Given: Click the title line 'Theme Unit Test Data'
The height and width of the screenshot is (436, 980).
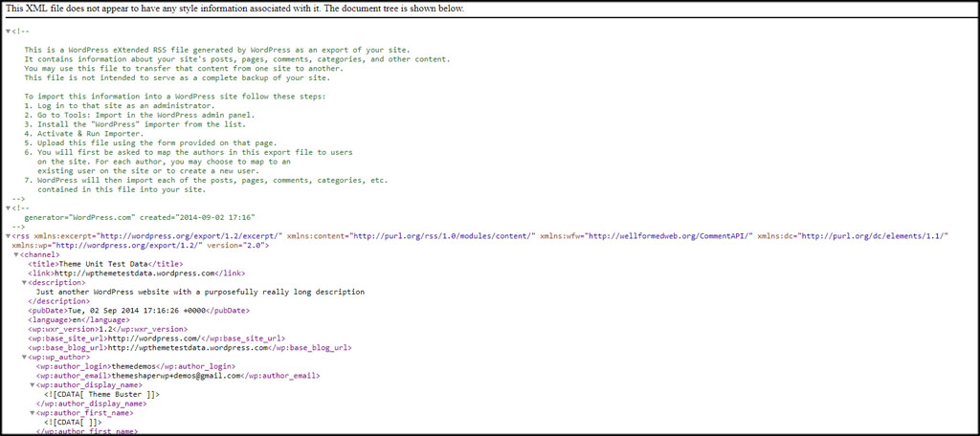Looking at the screenshot, I should coord(105,264).
